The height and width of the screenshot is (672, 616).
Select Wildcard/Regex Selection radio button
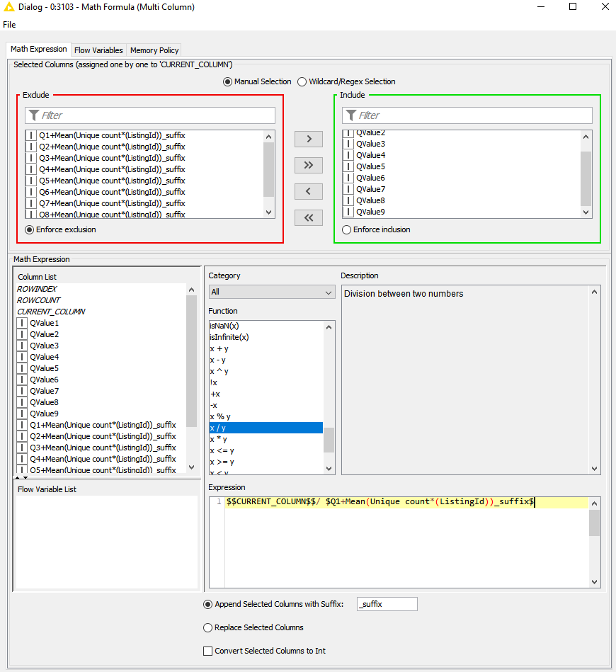point(302,81)
